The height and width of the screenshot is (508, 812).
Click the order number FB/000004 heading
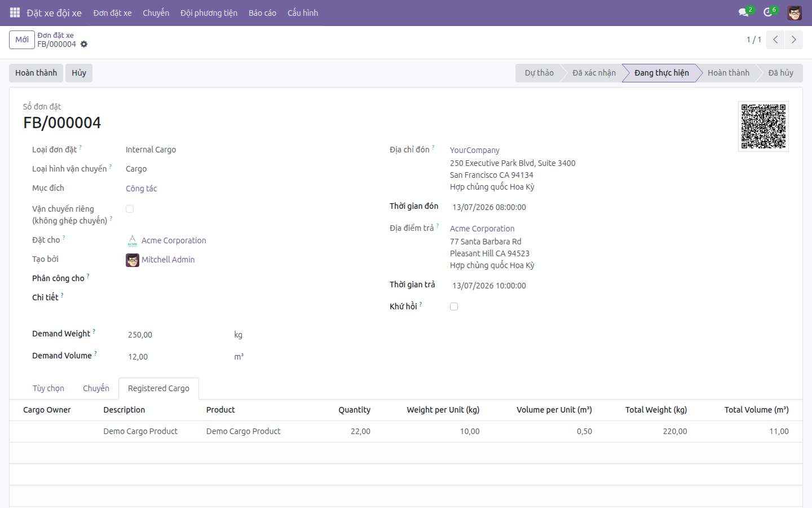(62, 122)
